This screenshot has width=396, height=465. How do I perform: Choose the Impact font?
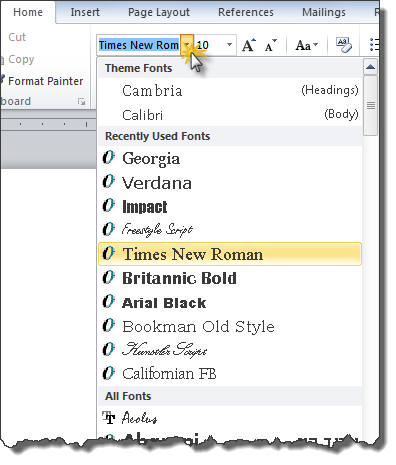(230, 206)
